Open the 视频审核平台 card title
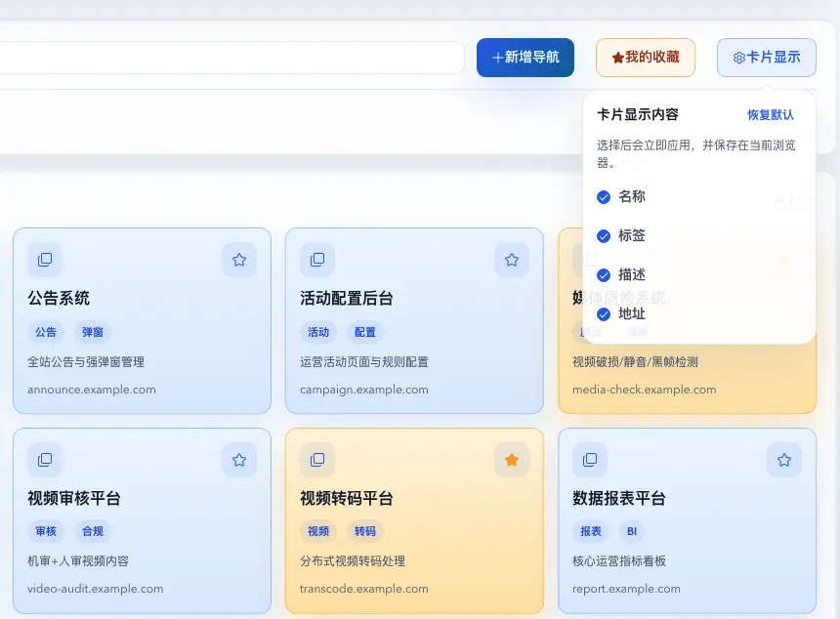The width and height of the screenshot is (840, 619). [x=74, y=499]
